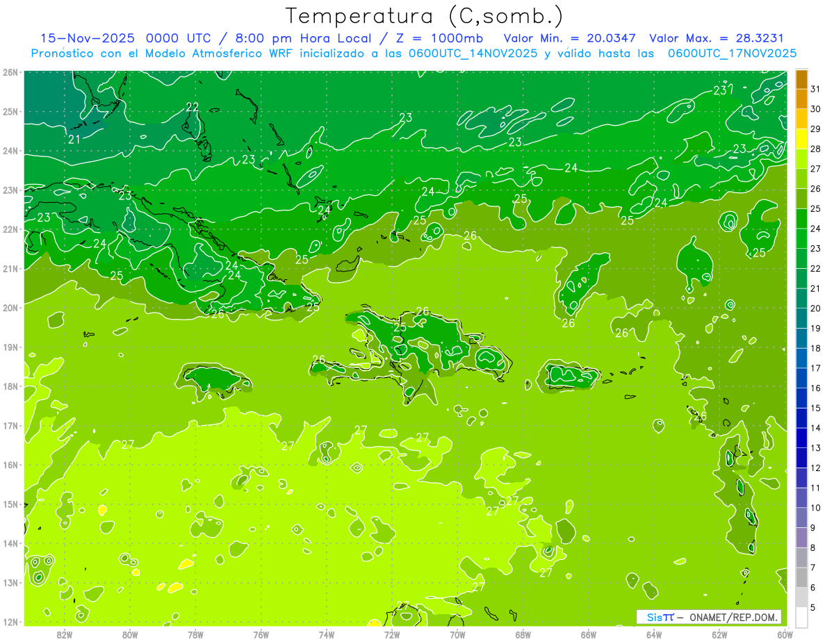
Task: Click the '68W' longitude axis label
Action: tap(523, 634)
